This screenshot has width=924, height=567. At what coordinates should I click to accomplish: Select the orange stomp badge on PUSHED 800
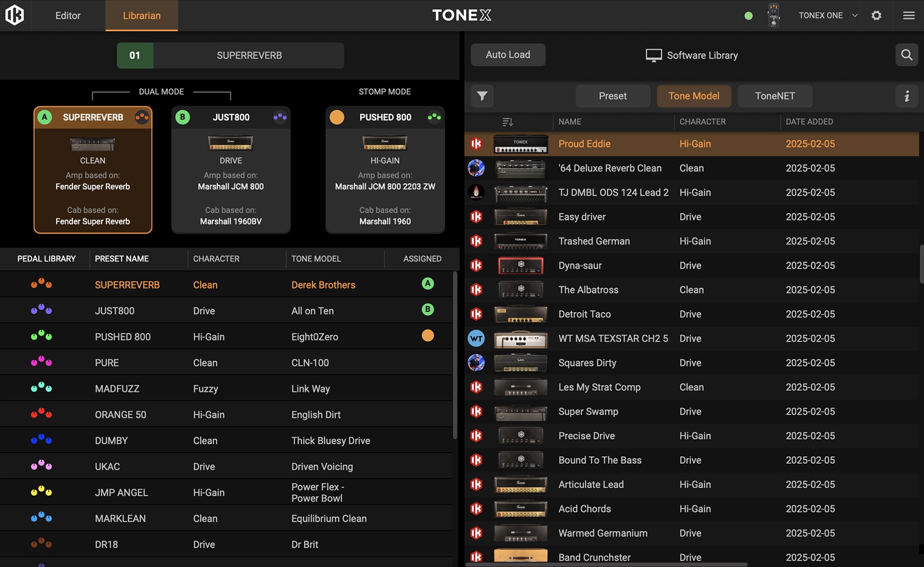pos(337,117)
